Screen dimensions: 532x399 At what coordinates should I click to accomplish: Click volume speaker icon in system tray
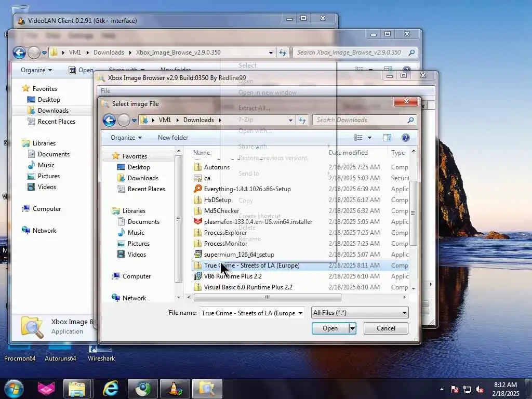click(480, 390)
